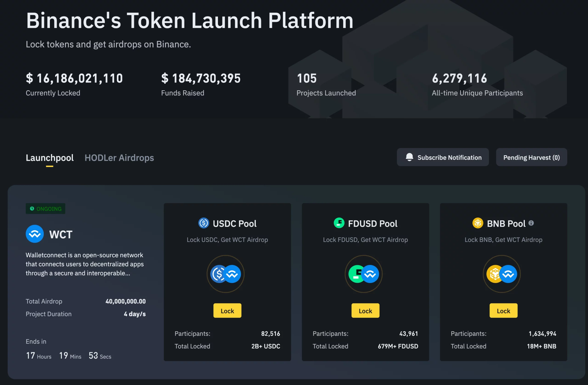The width and height of the screenshot is (588, 385).
Task: Select the BNB Pool title
Action: click(506, 224)
